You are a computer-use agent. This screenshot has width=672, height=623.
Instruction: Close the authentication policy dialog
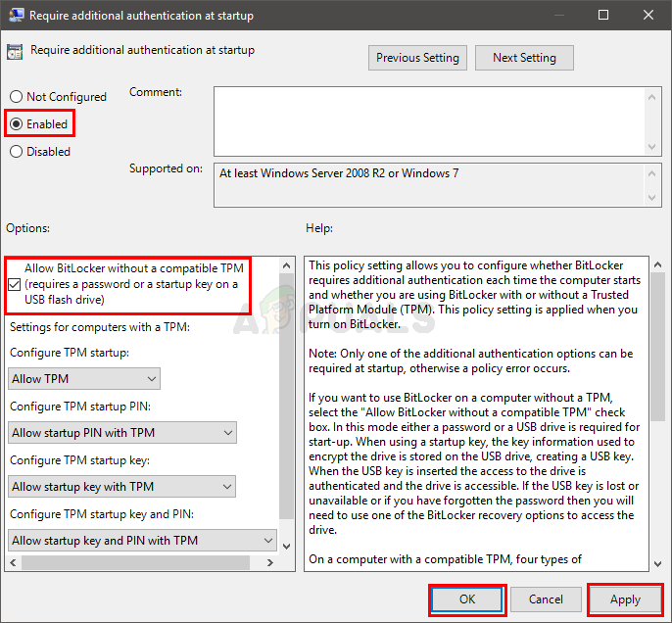pyautogui.click(x=648, y=15)
